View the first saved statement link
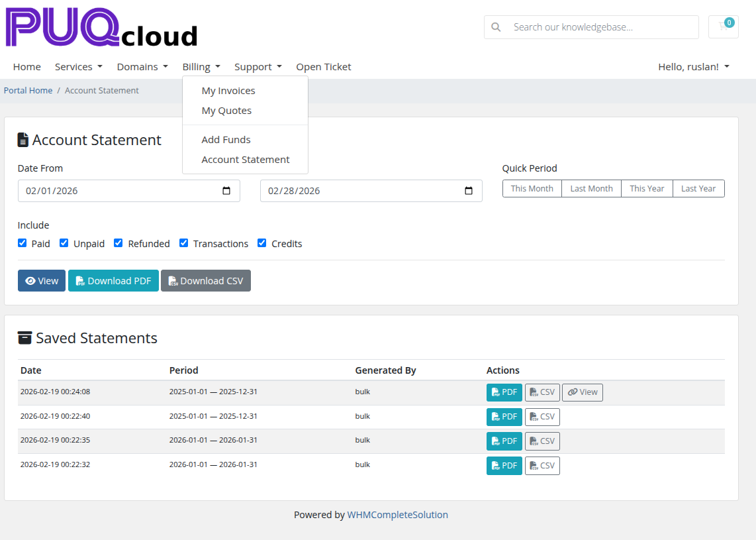The width and height of the screenshot is (756, 540). [582, 392]
